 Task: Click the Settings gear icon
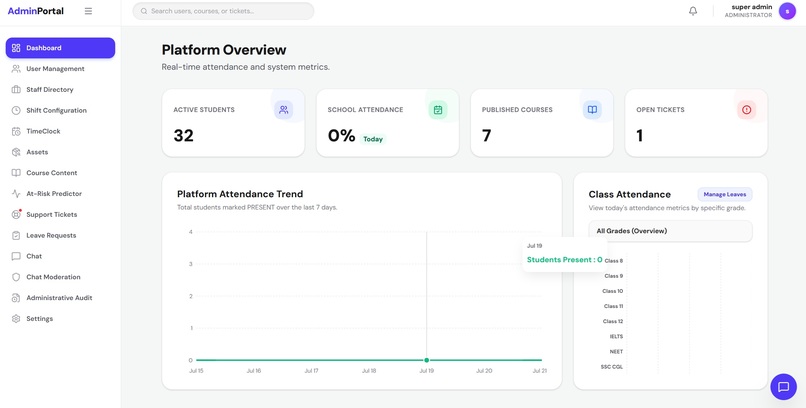(x=16, y=319)
